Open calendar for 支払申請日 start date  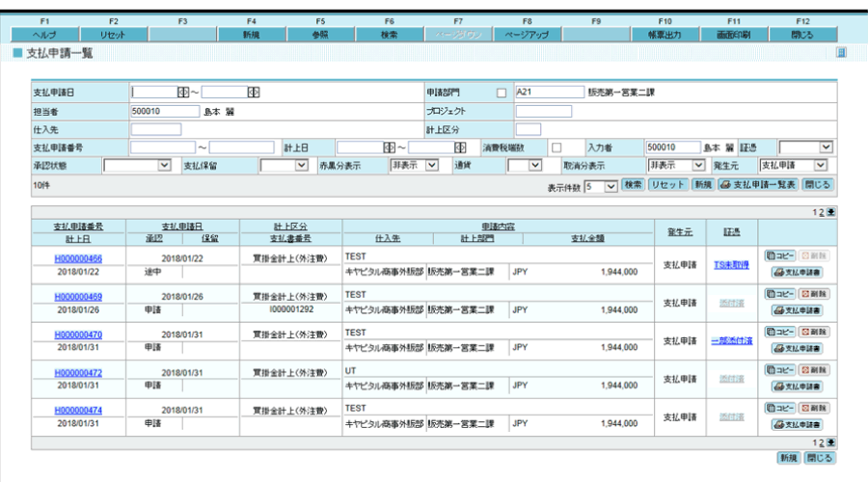coord(183,93)
